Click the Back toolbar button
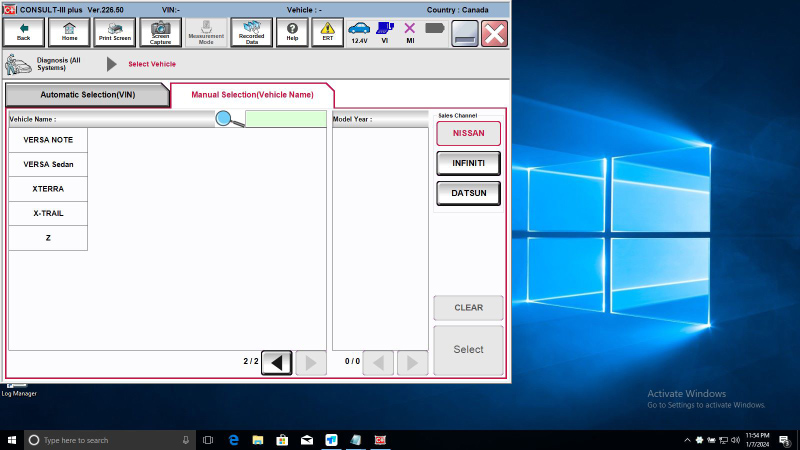The image size is (800, 450). pyautogui.click(x=23, y=33)
